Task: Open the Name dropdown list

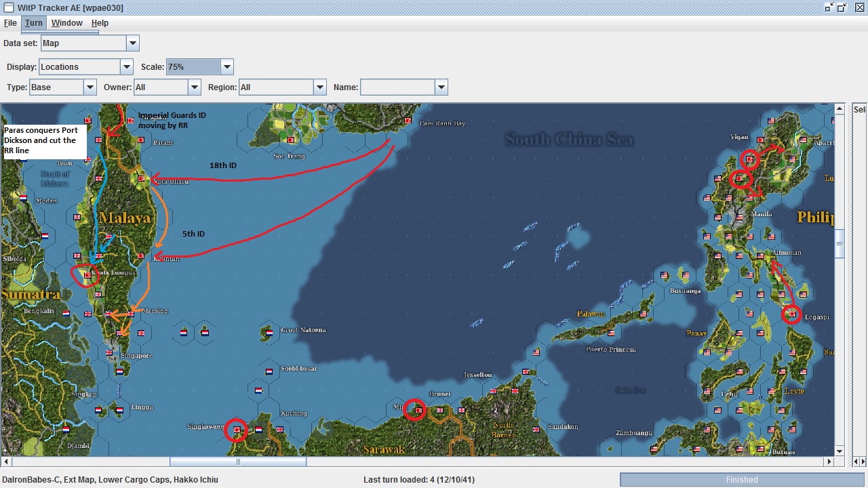Action: tap(441, 87)
